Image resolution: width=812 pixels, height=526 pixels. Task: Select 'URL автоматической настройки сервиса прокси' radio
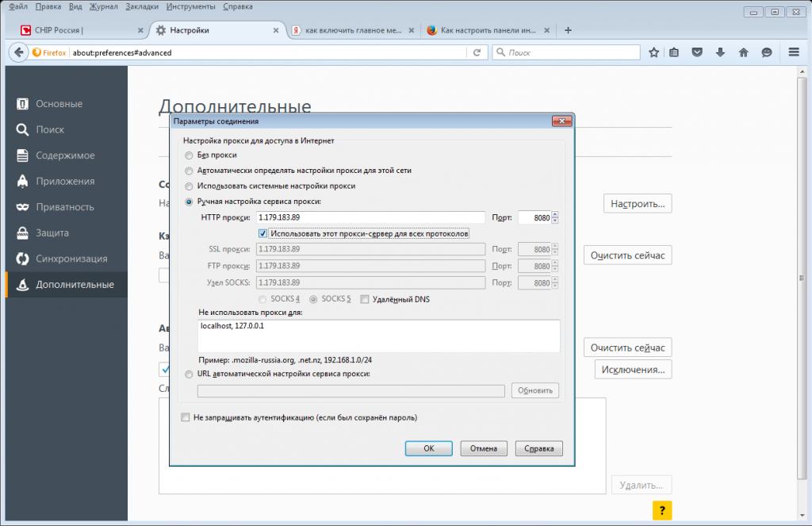pyautogui.click(x=189, y=374)
